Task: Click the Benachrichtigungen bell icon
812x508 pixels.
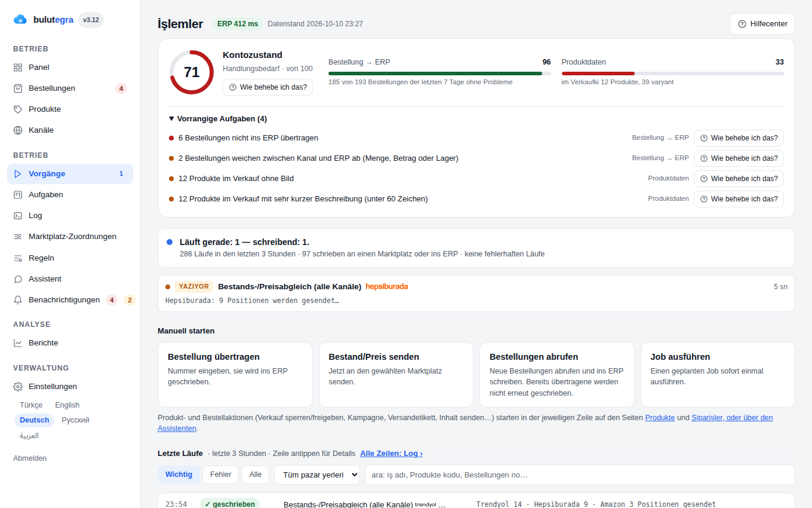Action: (18, 300)
